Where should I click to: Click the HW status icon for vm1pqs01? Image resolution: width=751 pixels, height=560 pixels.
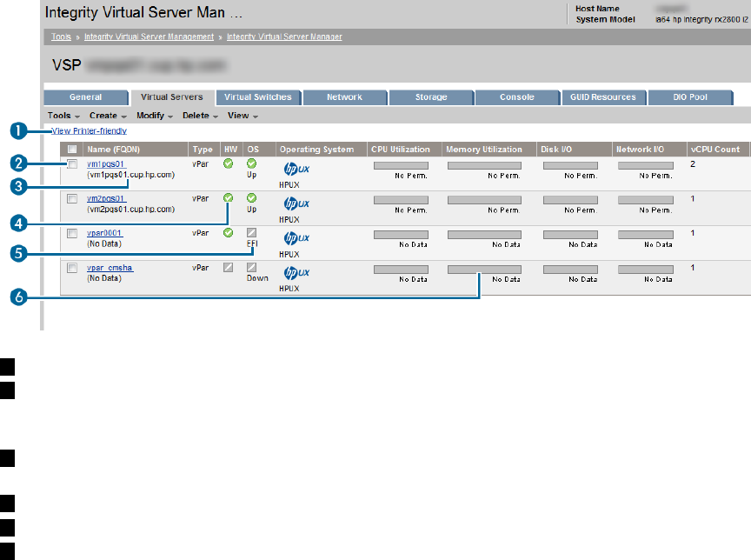[228, 163]
